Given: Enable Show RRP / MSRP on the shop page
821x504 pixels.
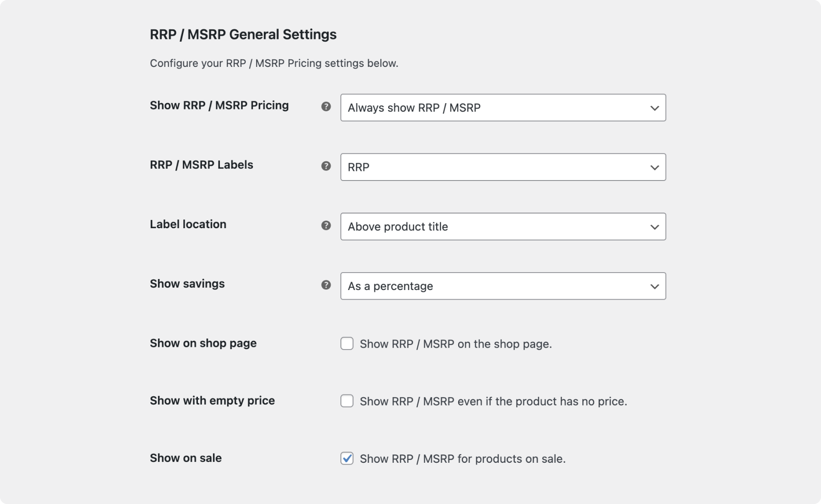Looking at the screenshot, I should (347, 344).
